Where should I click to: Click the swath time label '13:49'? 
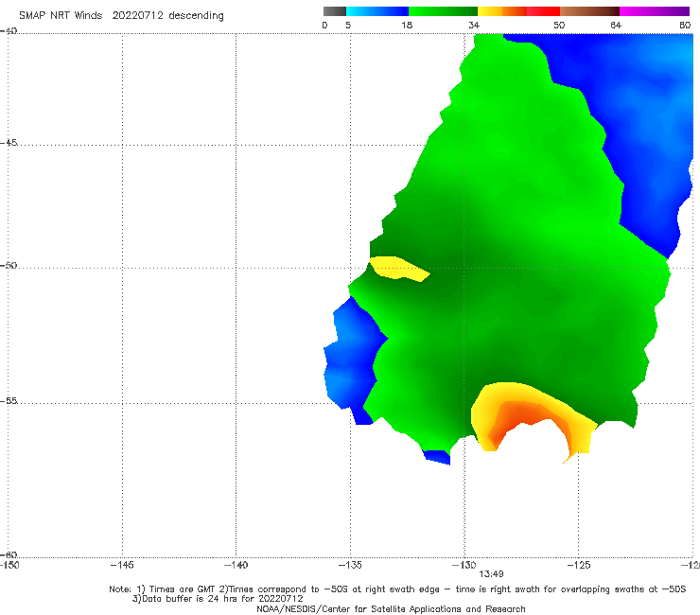tap(491, 574)
